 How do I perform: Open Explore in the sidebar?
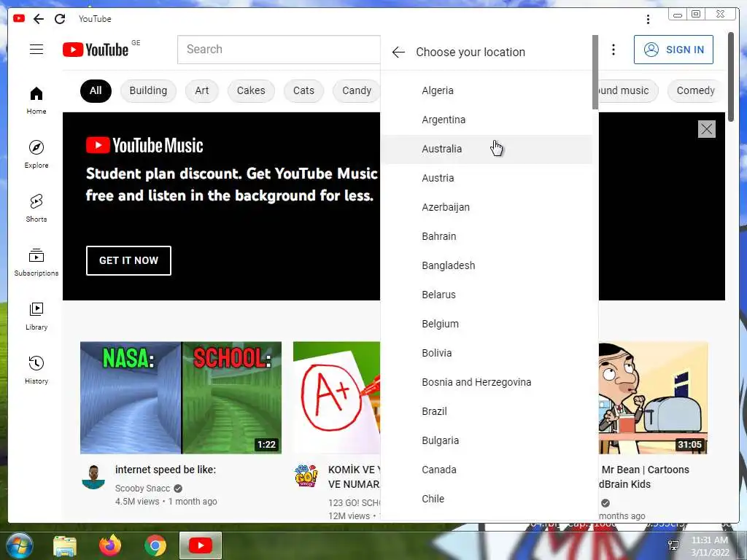pos(36,155)
